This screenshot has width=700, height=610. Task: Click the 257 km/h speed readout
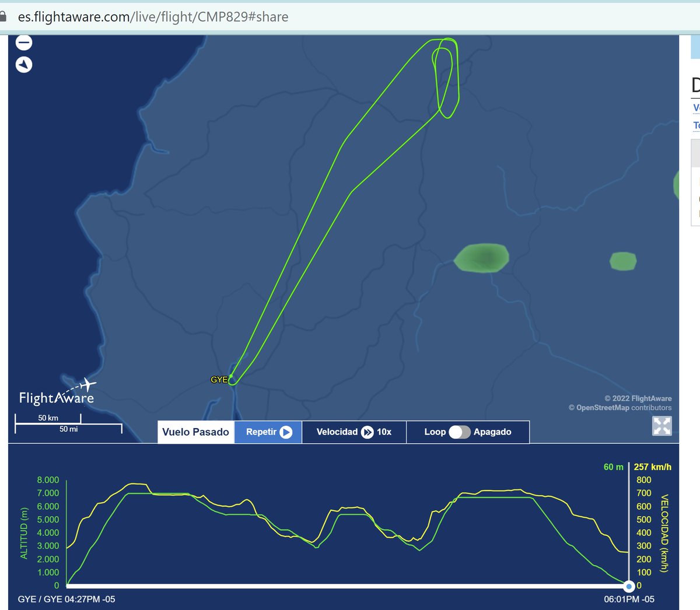[x=653, y=467]
